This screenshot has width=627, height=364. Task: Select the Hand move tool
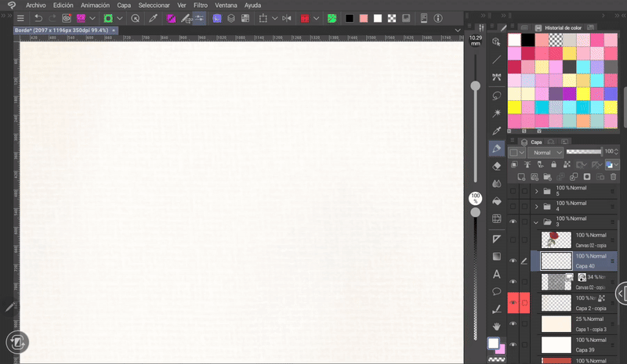point(497,326)
